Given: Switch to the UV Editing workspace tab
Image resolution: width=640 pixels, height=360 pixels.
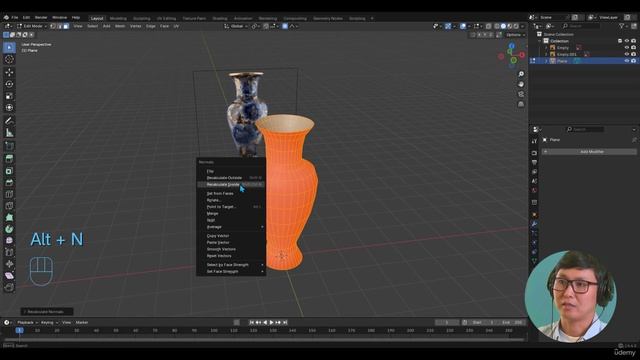Looking at the screenshot, I should 166,18.
